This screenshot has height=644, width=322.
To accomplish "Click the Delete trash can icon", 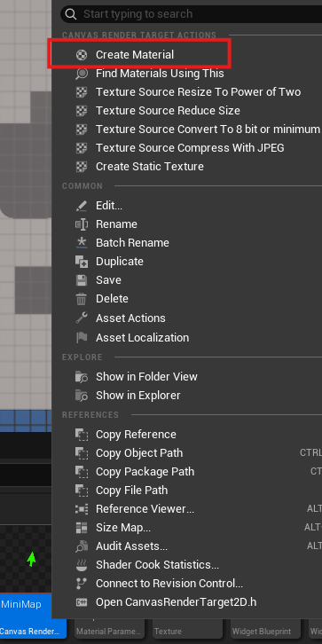I will pyautogui.click(x=82, y=299).
